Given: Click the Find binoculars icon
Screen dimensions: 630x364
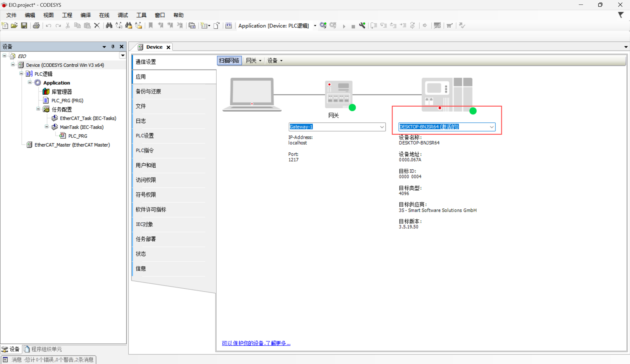Looking at the screenshot, I should [x=109, y=26].
